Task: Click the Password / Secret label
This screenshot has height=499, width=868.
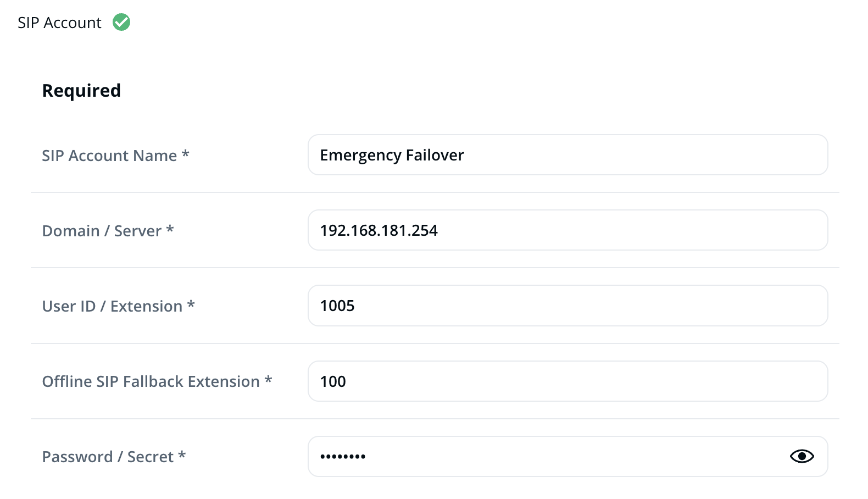Action: coord(108,457)
